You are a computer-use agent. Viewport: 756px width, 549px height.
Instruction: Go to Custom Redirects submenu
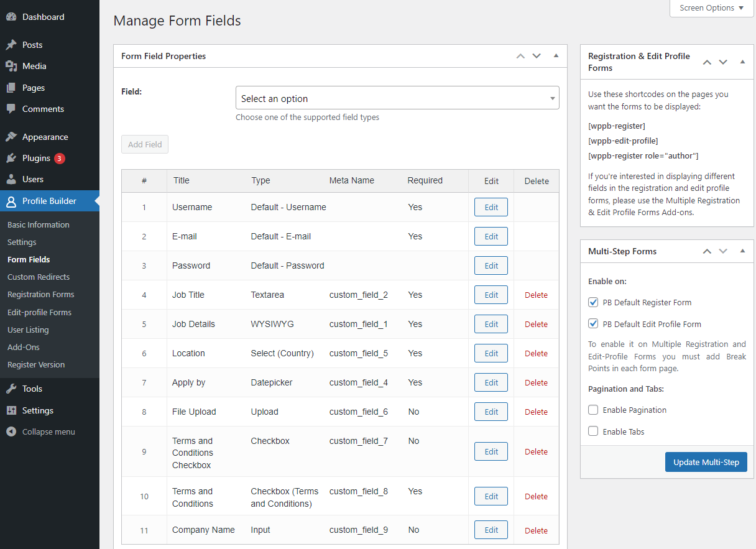click(39, 277)
